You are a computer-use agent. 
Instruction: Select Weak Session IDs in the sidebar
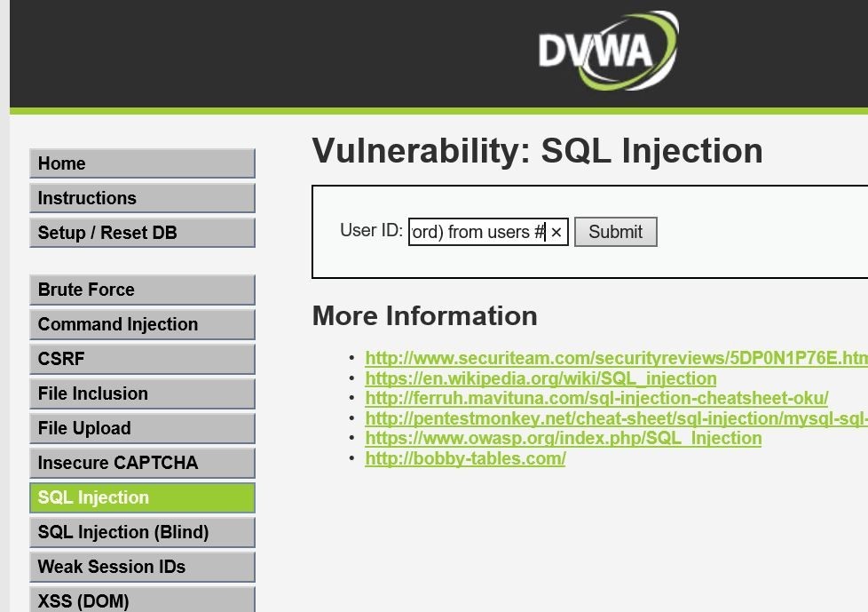pyautogui.click(x=142, y=567)
